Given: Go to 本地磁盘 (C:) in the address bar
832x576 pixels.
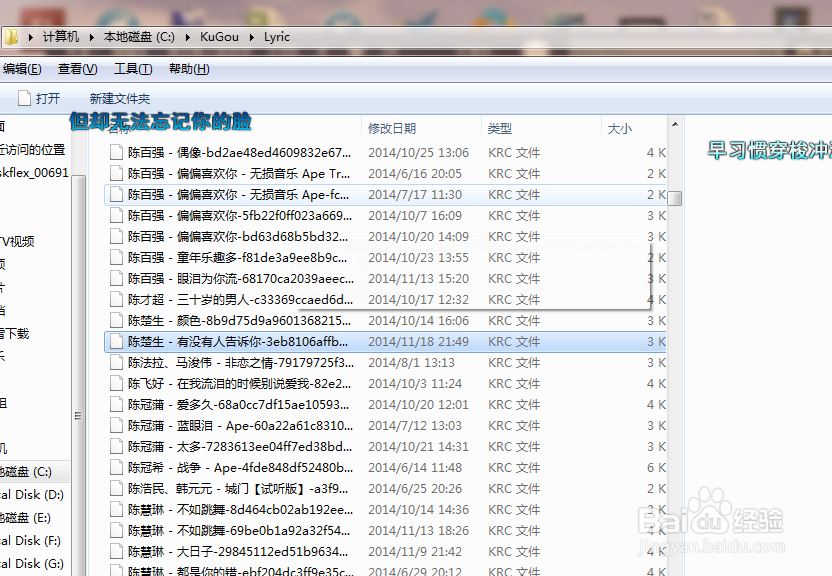Looking at the screenshot, I should [139, 37].
